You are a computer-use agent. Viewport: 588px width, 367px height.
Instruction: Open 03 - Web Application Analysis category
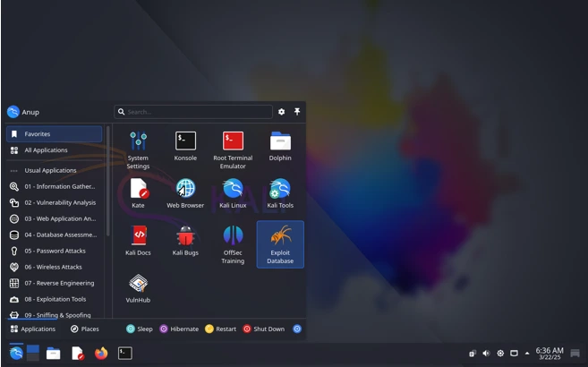tap(54, 218)
